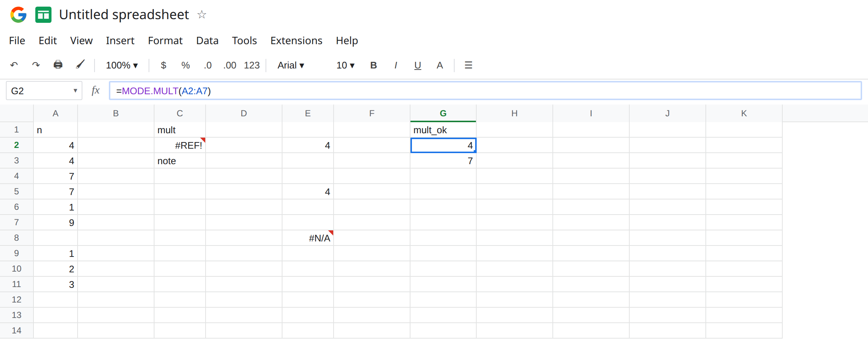This screenshot has height=343, width=868.
Task: Open Sheets home via green icon
Action: pyautogui.click(x=43, y=15)
